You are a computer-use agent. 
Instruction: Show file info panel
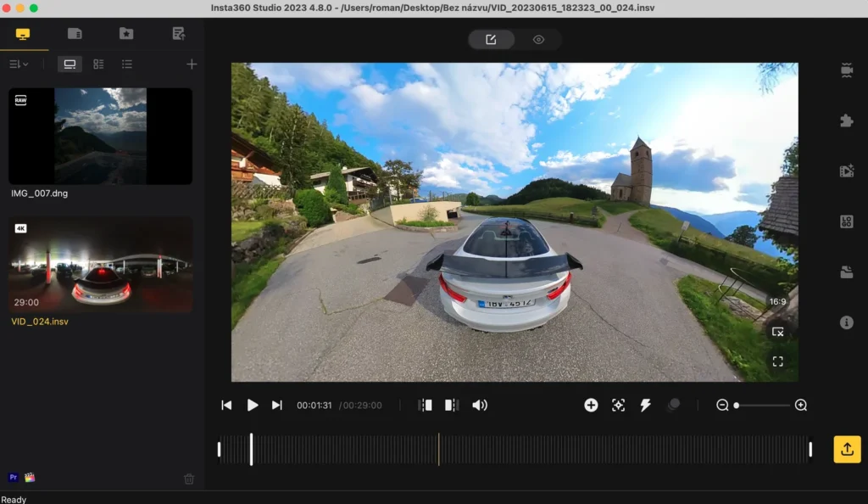pos(847,322)
